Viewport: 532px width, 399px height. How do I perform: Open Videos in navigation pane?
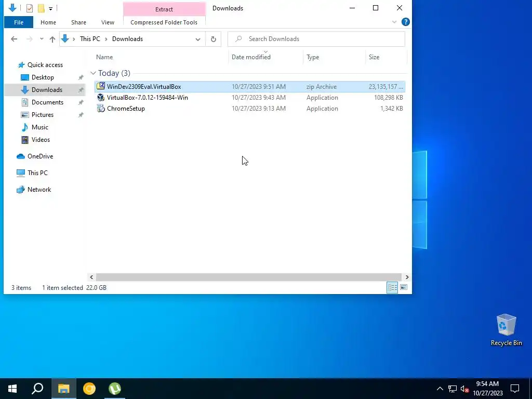click(41, 140)
